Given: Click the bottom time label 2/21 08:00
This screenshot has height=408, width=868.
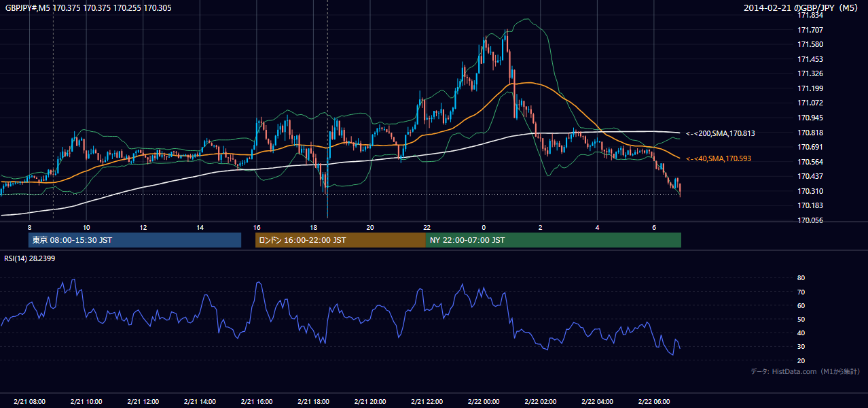Looking at the screenshot, I should tap(29, 402).
